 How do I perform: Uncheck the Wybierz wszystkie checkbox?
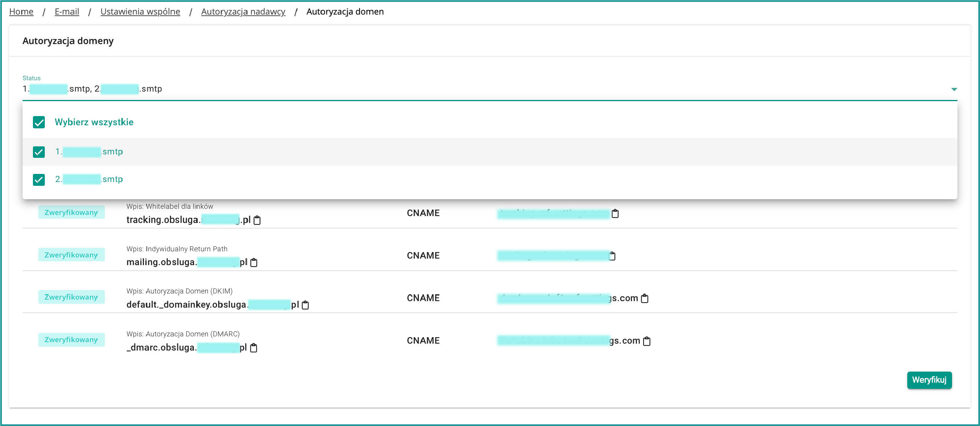pos(39,122)
